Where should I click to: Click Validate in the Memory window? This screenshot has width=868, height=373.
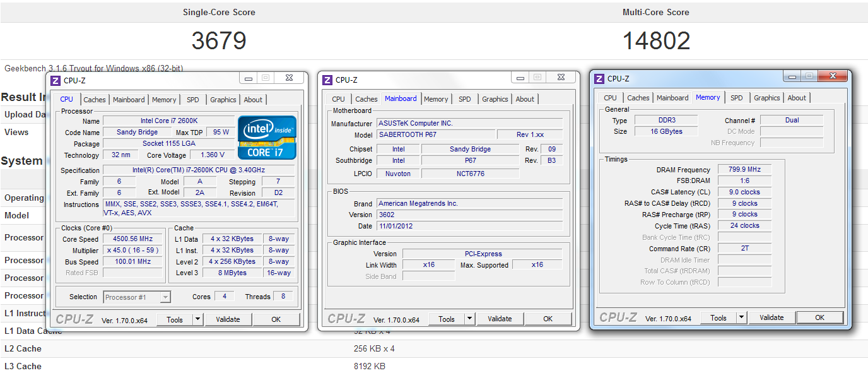[771, 317]
